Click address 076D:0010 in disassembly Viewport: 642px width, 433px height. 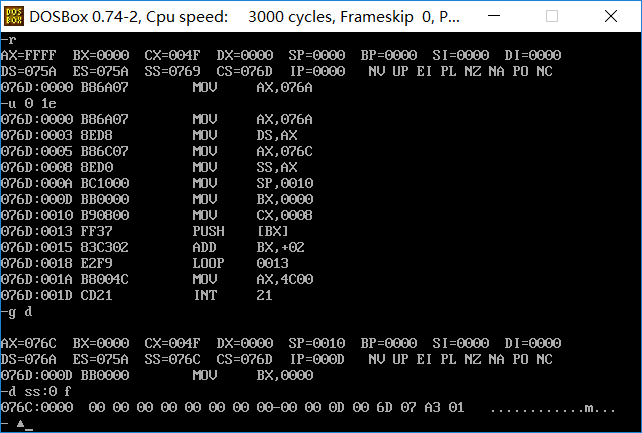pyautogui.click(x=36, y=215)
